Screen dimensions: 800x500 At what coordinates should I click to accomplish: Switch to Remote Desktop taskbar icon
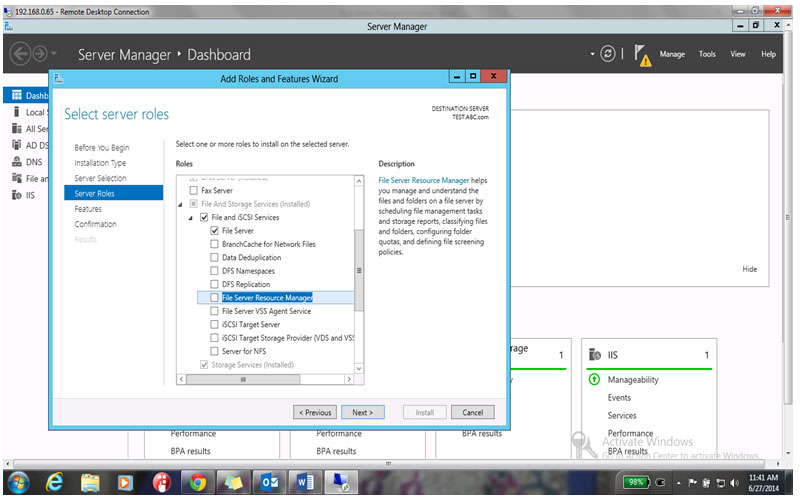coord(341,482)
